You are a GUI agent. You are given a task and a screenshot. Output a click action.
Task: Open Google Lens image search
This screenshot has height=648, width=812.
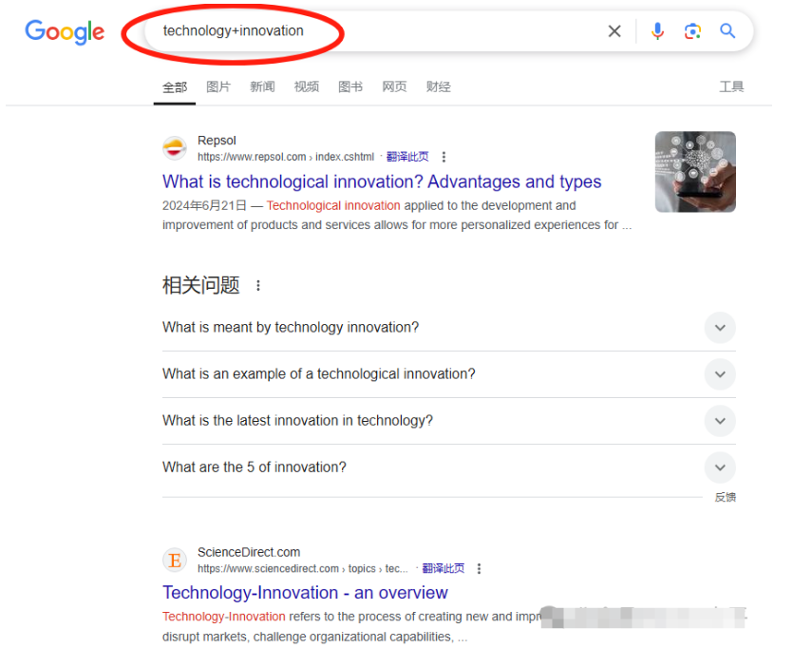click(692, 30)
